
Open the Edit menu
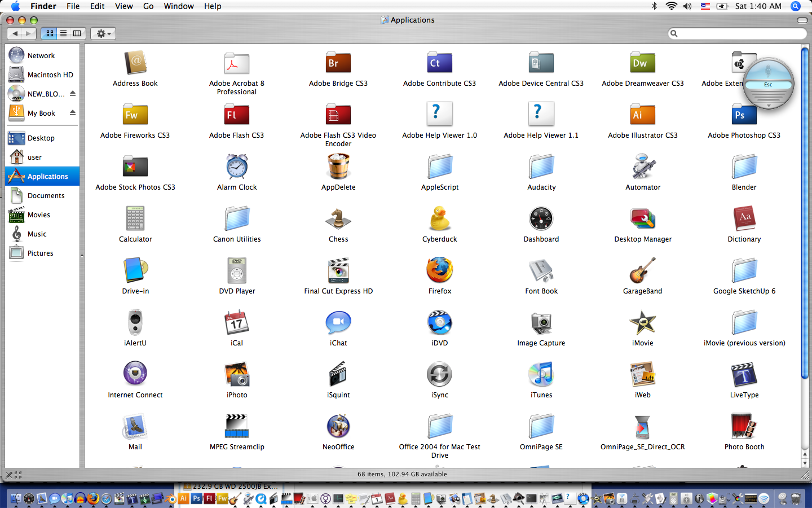pyautogui.click(x=98, y=6)
